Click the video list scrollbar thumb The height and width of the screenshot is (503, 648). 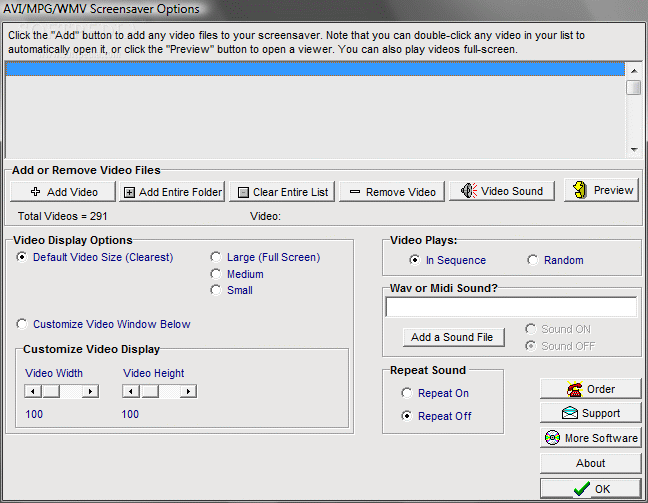click(x=634, y=88)
